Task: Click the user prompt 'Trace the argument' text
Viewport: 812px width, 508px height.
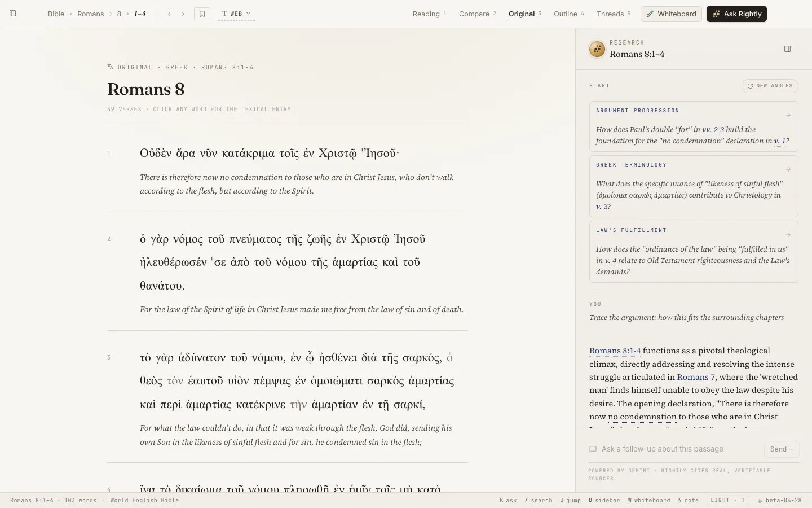Action: coord(686,317)
